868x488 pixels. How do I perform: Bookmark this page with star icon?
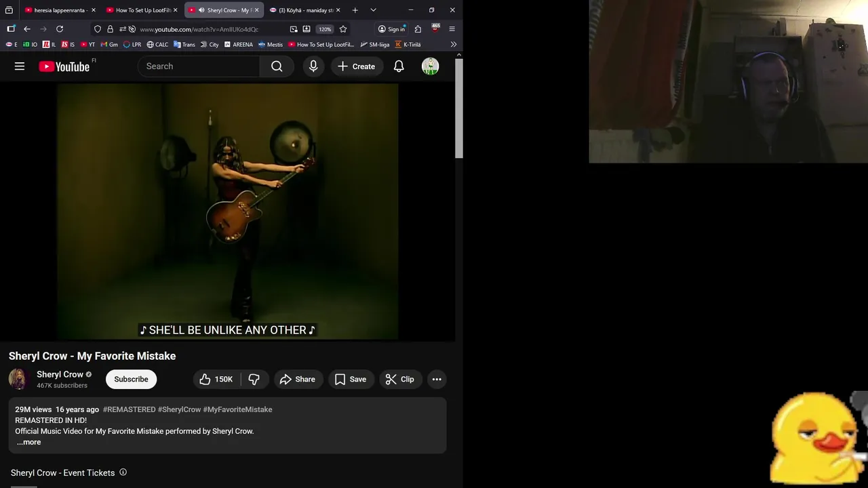343,29
